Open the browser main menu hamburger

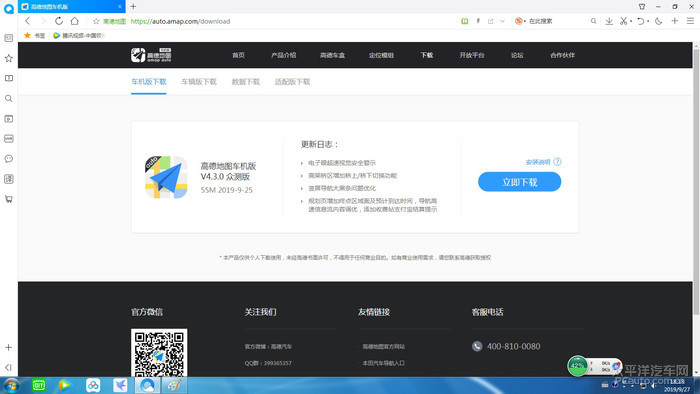[690, 21]
